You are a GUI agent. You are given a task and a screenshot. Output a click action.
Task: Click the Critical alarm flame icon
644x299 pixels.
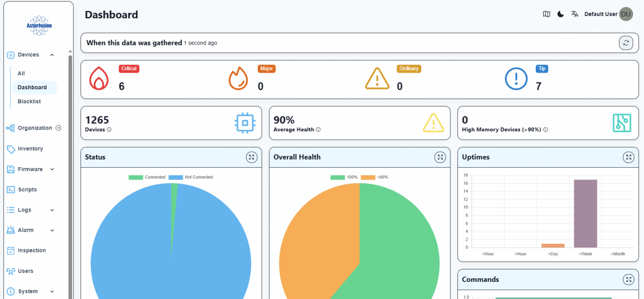(99, 79)
